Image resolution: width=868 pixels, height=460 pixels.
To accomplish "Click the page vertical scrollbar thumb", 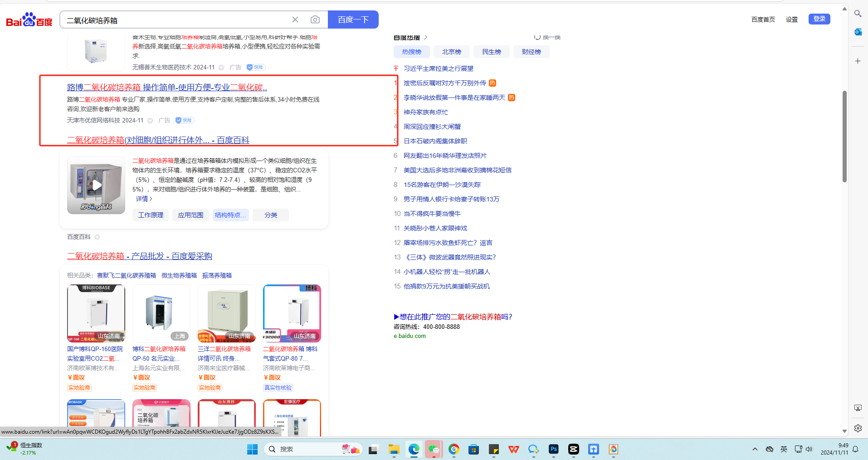I will [x=844, y=136].
